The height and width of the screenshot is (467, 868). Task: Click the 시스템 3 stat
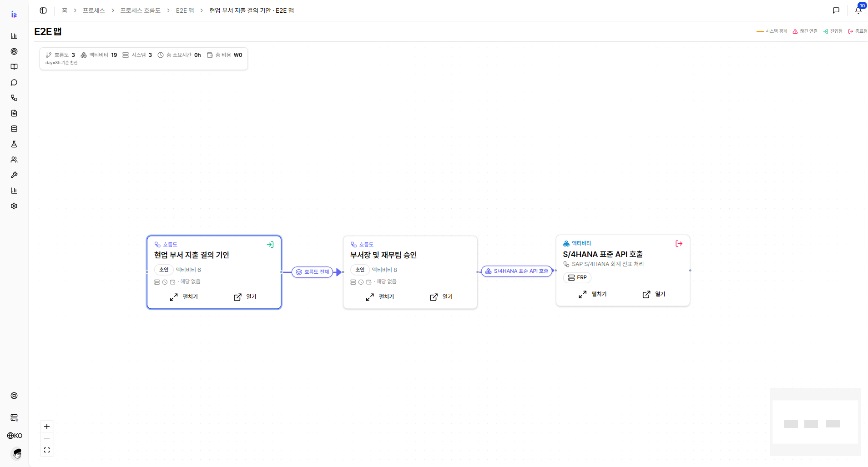pyautogui.click(x=137, y=55)
